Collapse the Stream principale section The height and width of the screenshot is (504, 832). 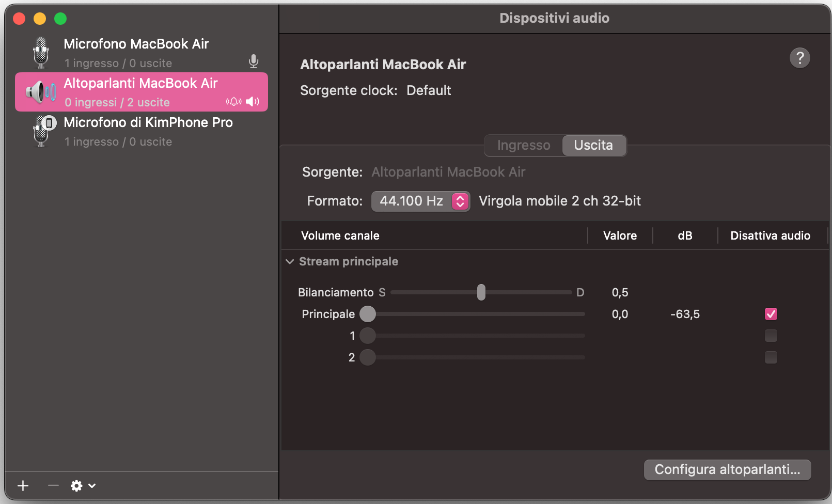tap(290, 261)
